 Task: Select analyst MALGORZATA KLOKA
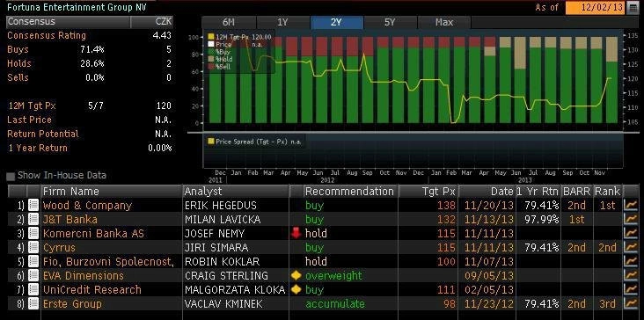[235, 289]
